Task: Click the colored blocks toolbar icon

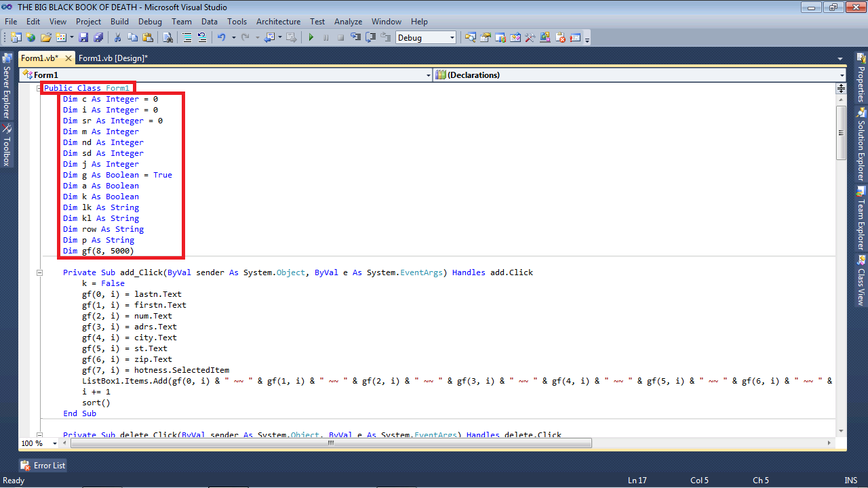Action: tap(545, 38)
